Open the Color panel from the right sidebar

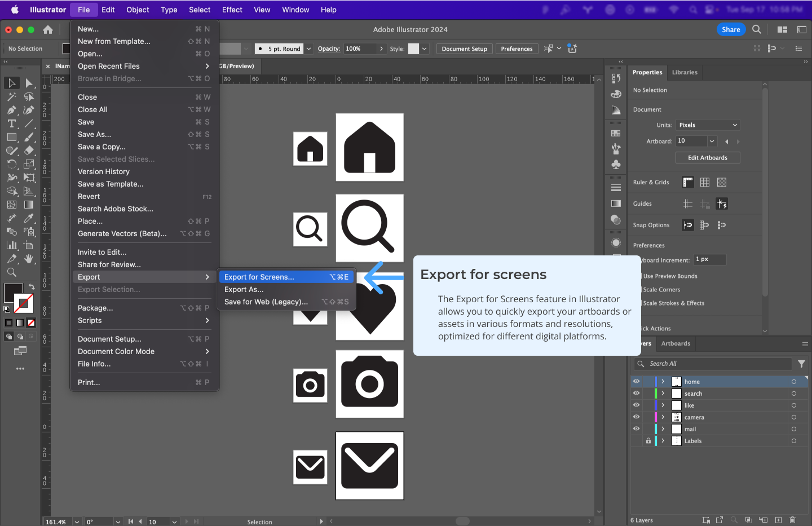pyautogui.click(x=616, y=94)
